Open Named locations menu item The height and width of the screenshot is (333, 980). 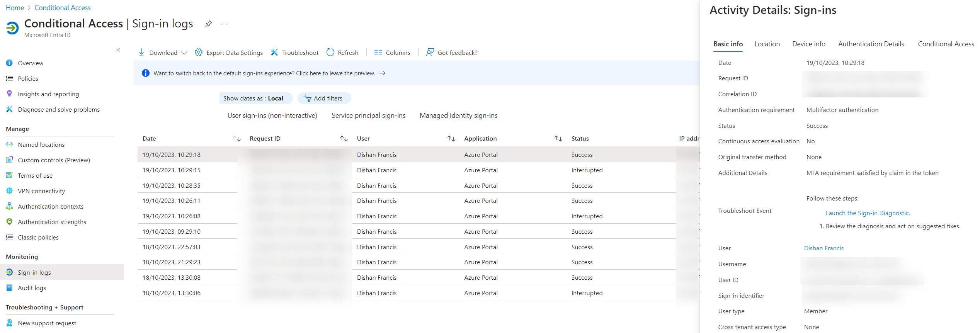[x=41, y=144]
